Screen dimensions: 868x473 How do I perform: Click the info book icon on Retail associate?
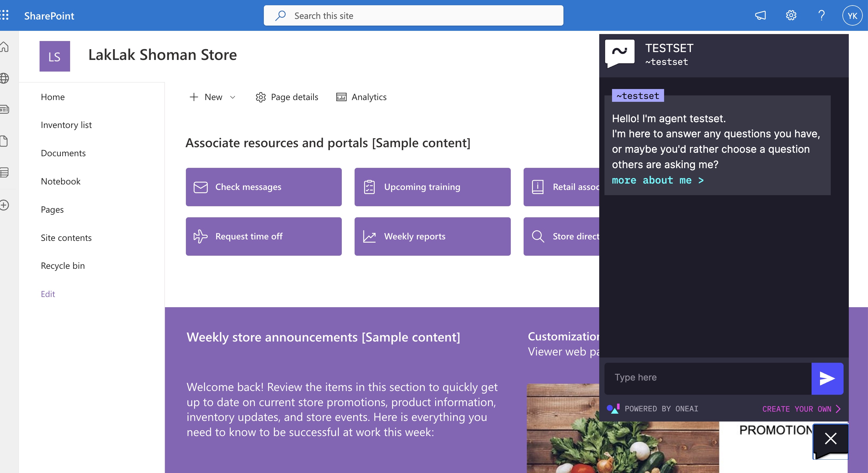(x=538, y=187)
